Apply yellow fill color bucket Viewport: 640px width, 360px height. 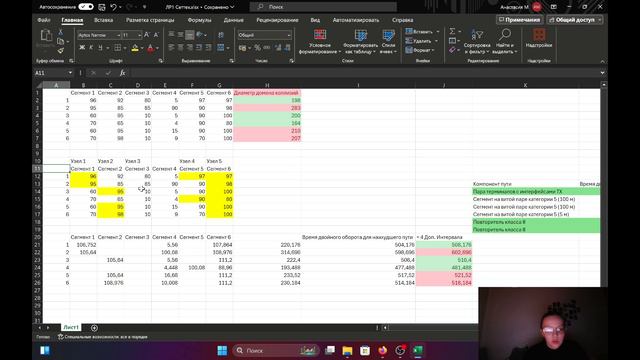[x=135, y=48]
